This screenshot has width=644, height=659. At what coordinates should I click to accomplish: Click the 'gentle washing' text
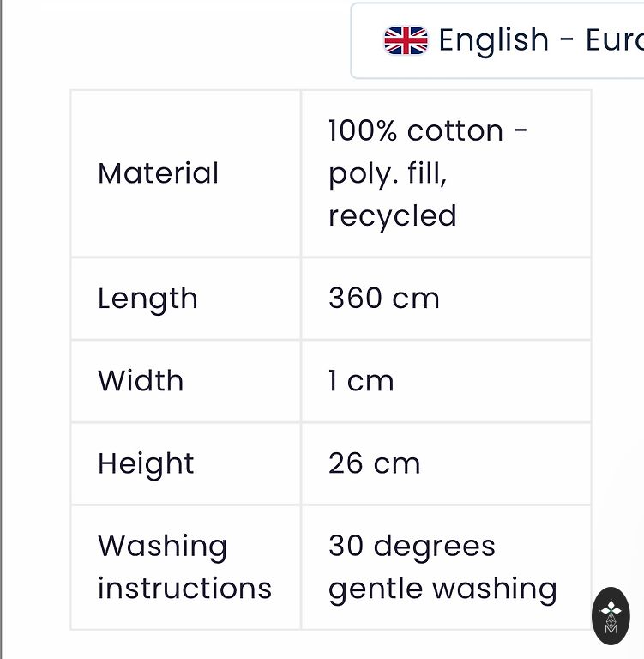[442, 589]
